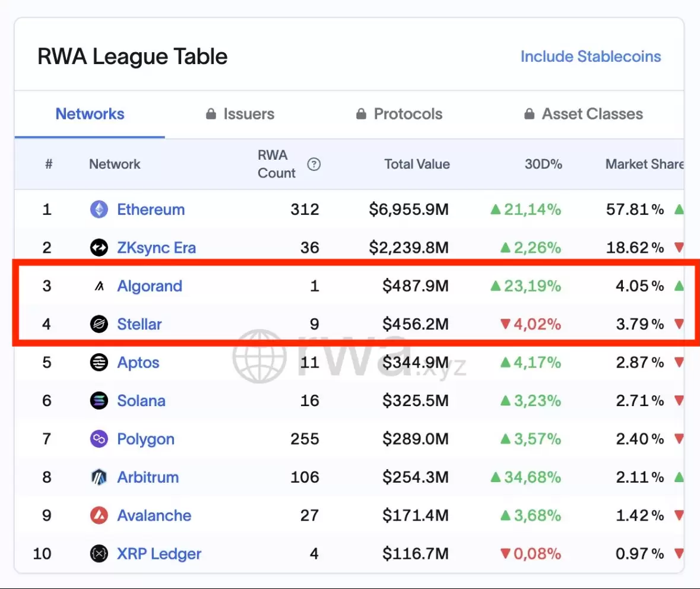Click the Include Stablecoins link
700x589 pixels.
coord(591,56)
